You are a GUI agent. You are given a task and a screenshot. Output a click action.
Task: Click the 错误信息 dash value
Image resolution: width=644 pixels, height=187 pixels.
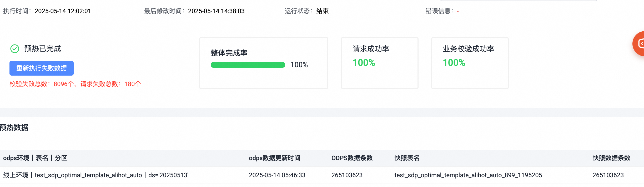[458, 11]
